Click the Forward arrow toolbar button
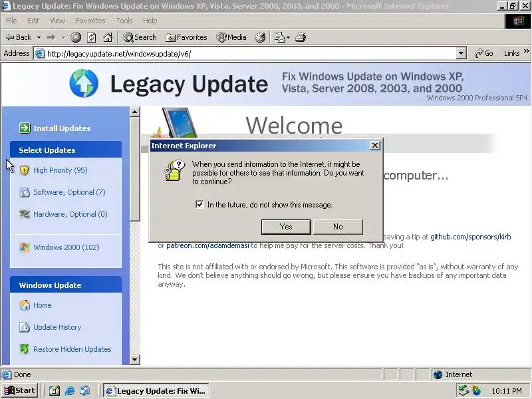The height and width of the screenshot is (399, 532). pyautogui.click(x=51, y=37)
